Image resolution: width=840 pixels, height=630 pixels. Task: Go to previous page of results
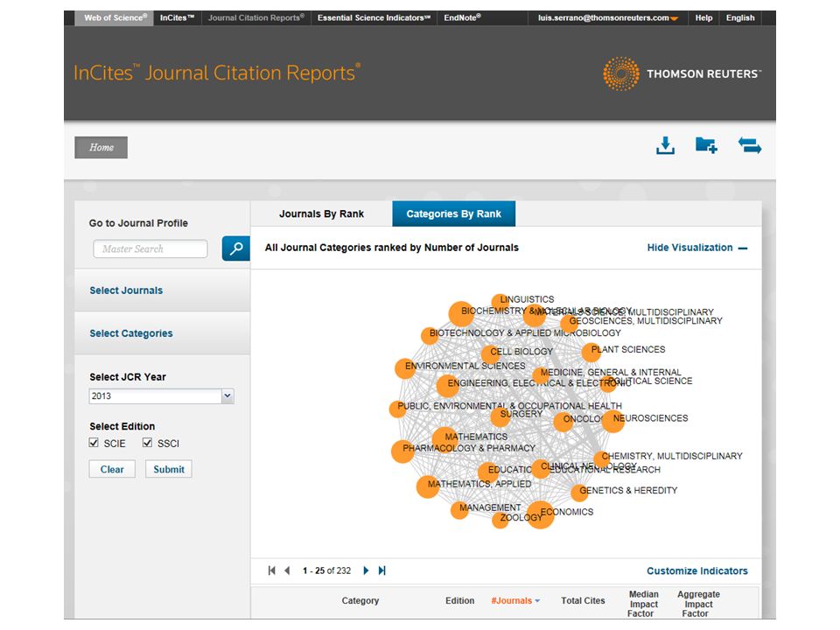pos(288,570)
